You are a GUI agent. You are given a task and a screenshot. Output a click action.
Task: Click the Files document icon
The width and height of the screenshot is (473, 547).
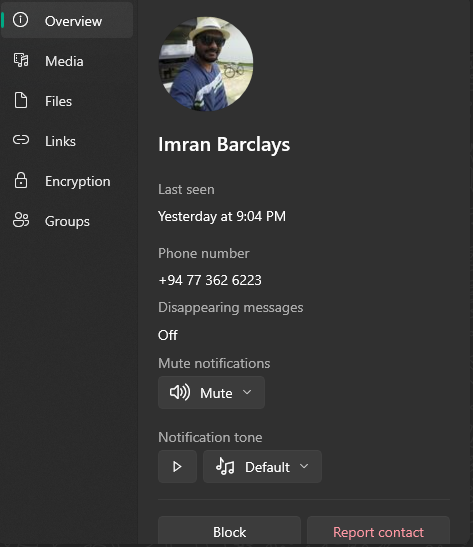click(x=21, y=100)
